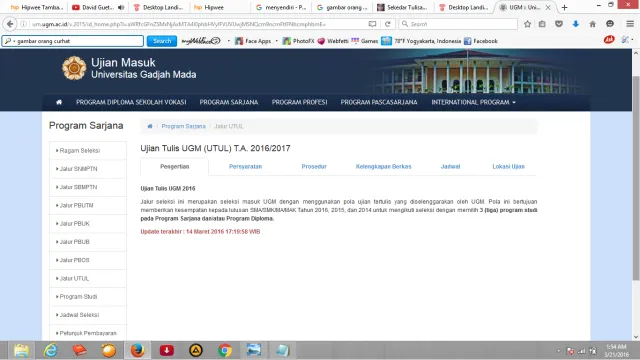Open the yellow triangle app in taskbar
The image size is (640, 360).
(x=196, y=350)
